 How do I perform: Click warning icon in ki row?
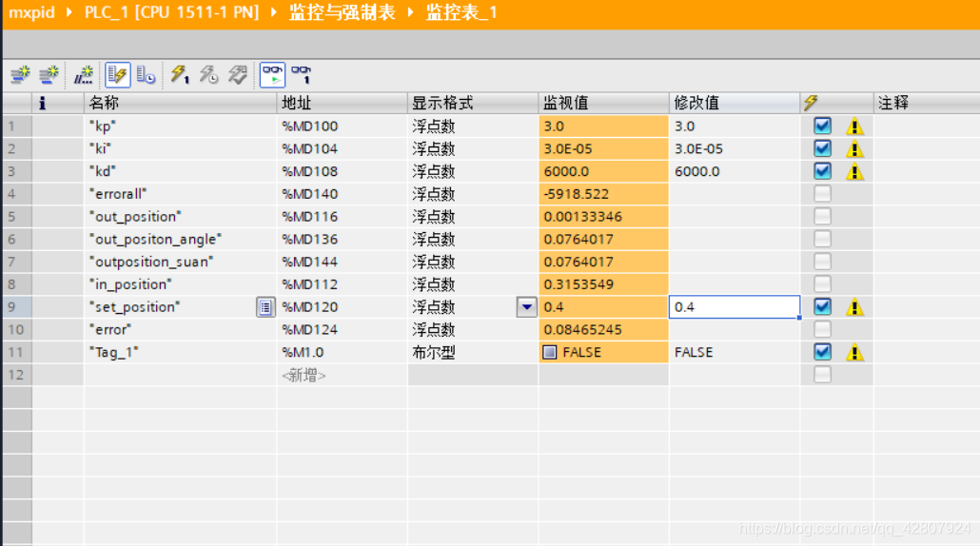[x=854, y=149]
